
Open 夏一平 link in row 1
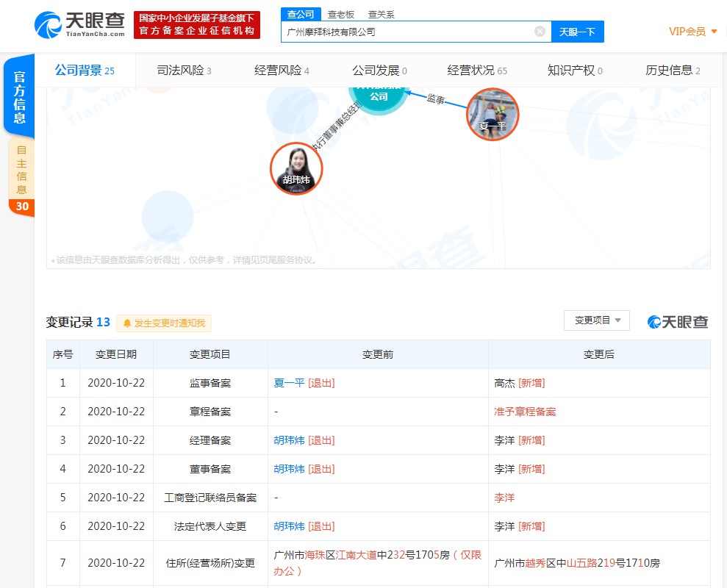(289, 383)
